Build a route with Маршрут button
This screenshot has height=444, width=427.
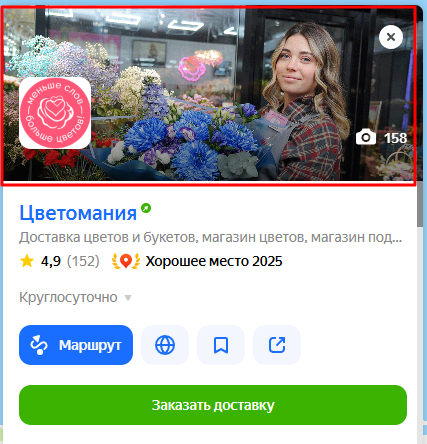[x=76, y=345]
